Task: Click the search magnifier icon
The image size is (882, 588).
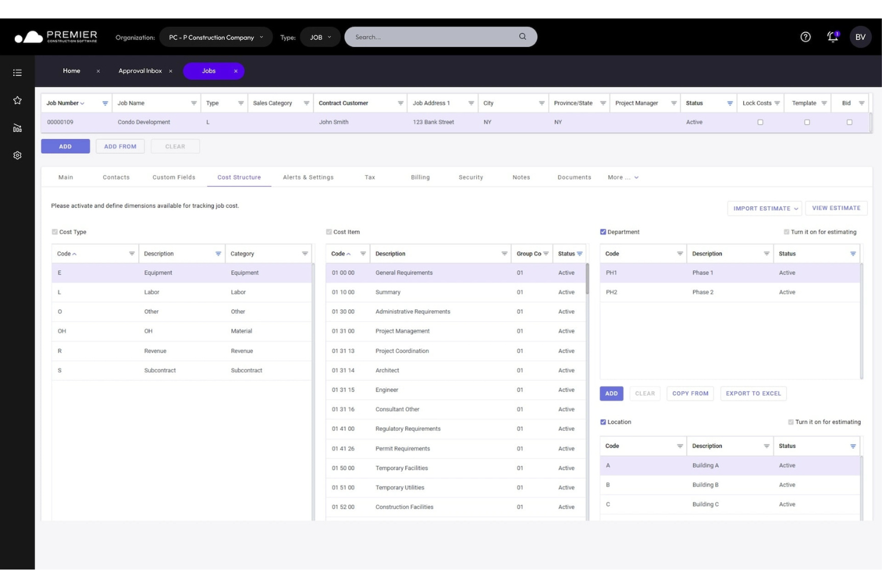Action: click(x=523, y=36)
